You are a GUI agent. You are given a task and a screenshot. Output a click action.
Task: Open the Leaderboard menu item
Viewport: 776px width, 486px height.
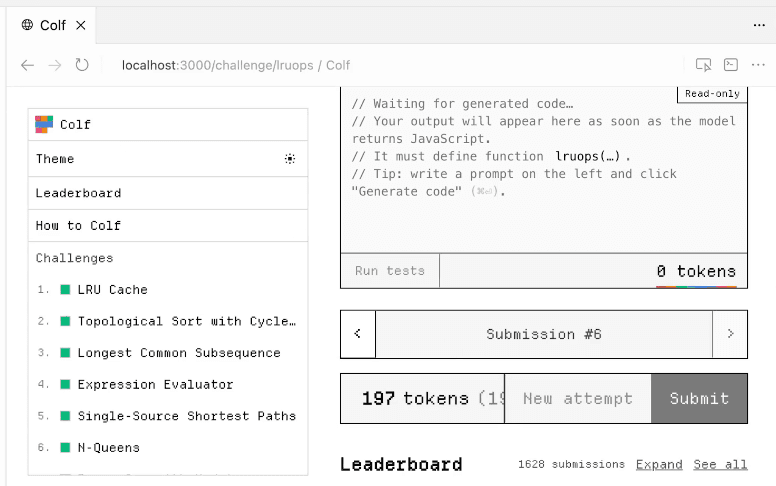point(78,193)
